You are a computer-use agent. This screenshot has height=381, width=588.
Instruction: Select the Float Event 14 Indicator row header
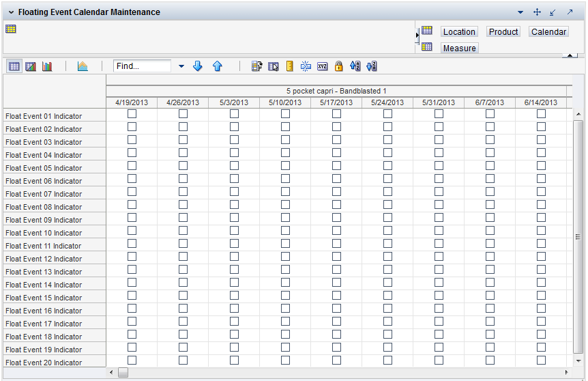pyautogui.click(x=55, y=285)
